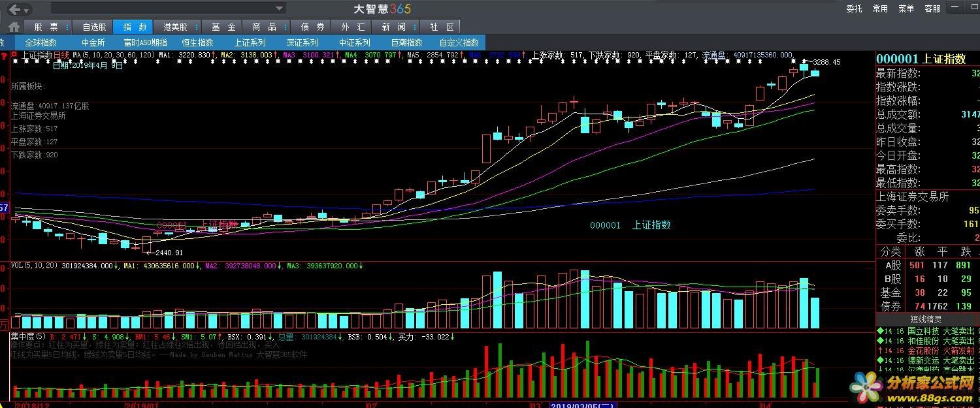Click the red question mark help icon
The width and height of the screenshot is (980, 408).
click(4, 55)
